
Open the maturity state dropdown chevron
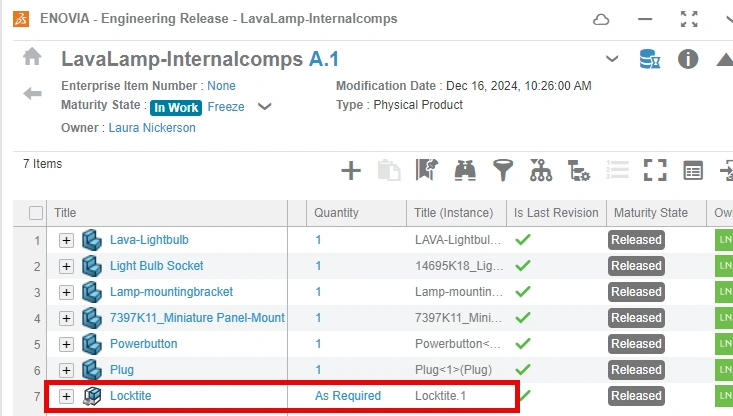(x=265, y=107)
